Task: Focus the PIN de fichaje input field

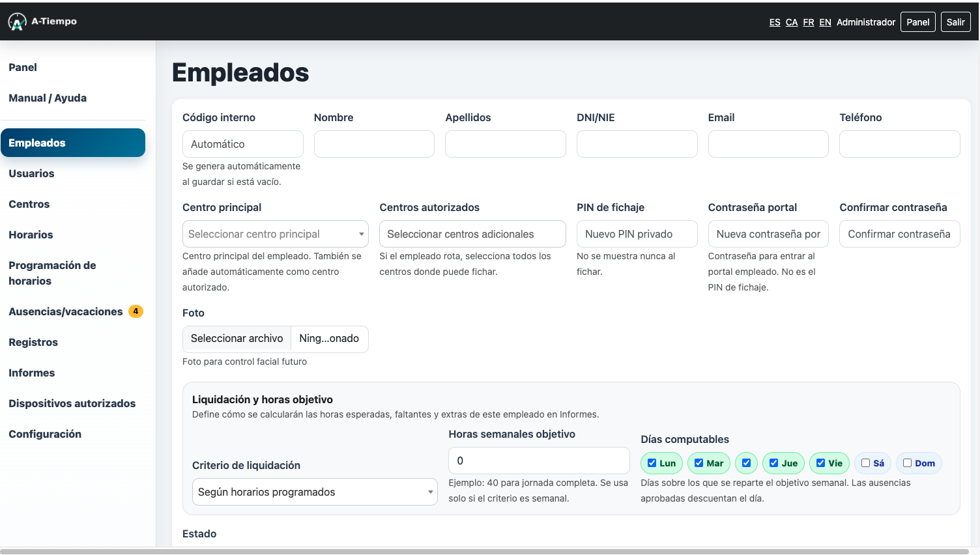Action: coord(637,234)
